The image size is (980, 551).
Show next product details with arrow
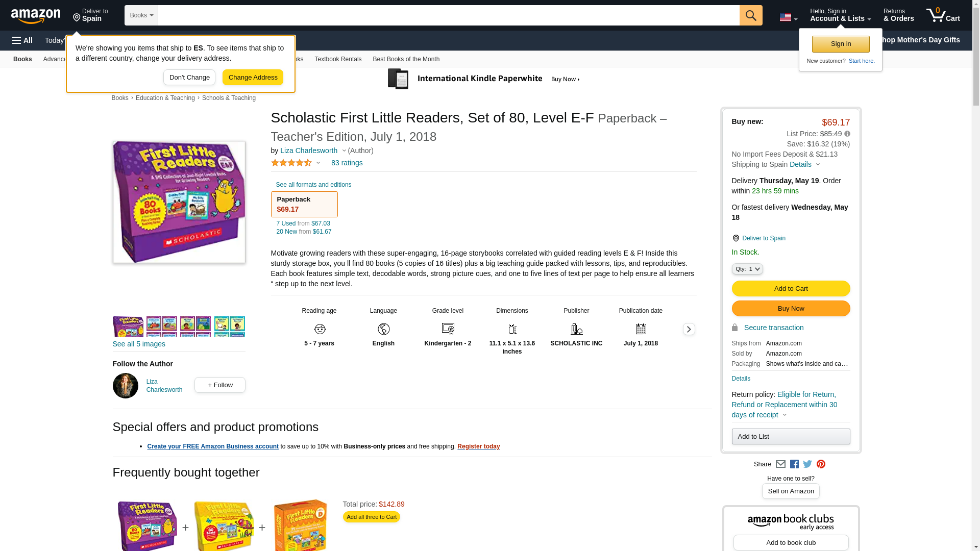coord(689,329)
